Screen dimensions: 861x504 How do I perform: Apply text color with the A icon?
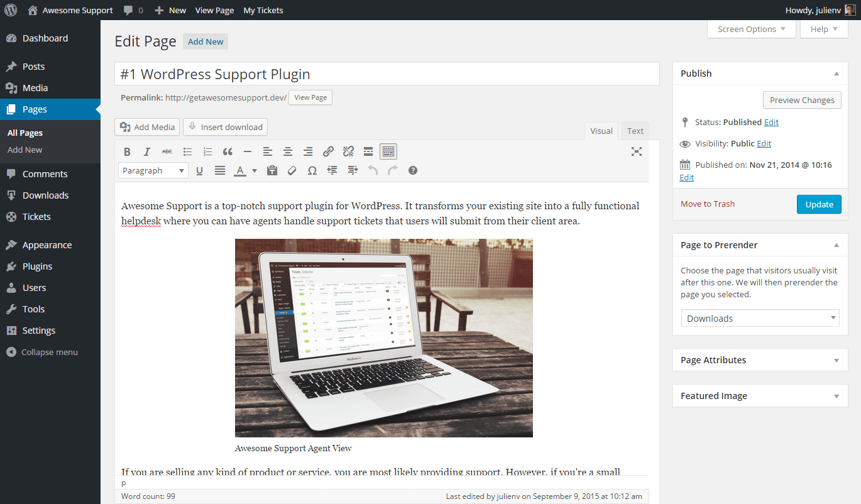pyautogui.click(x=239, y=170)
